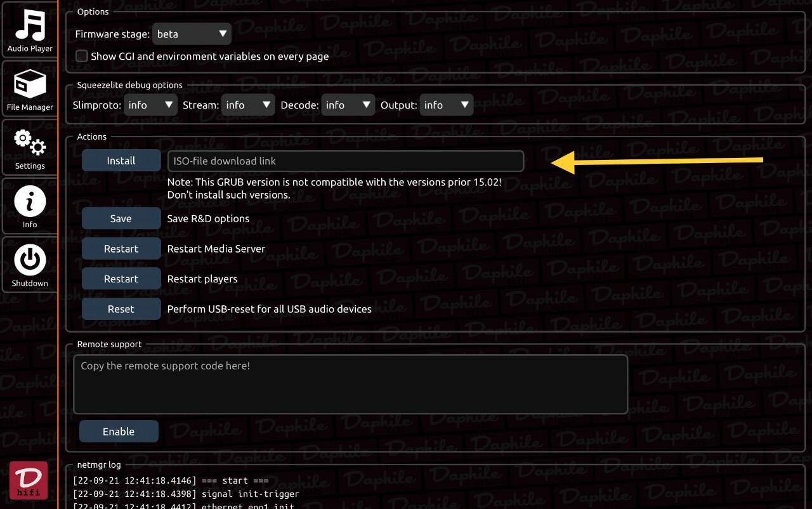Click the 'Restart players' label

tap(202, 279)
